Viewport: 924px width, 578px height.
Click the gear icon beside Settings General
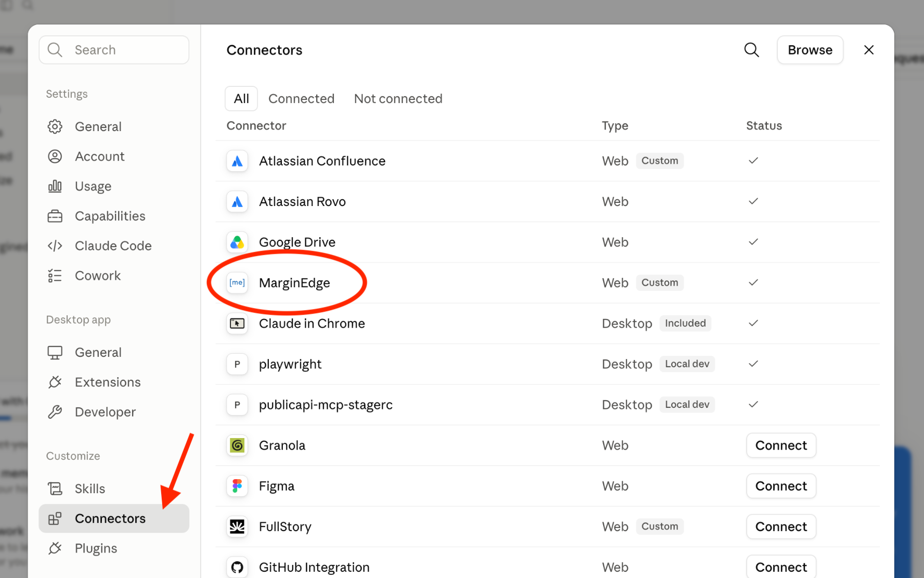click(55, 127)
